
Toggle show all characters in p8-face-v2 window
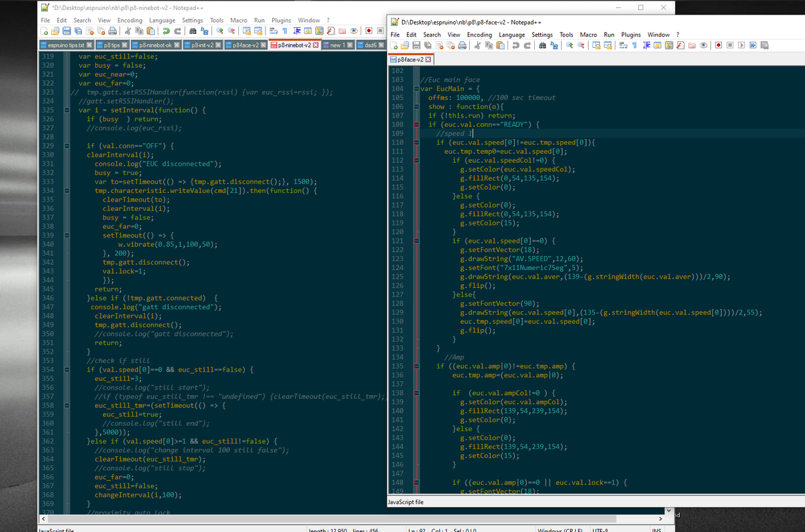pos(634,45)
